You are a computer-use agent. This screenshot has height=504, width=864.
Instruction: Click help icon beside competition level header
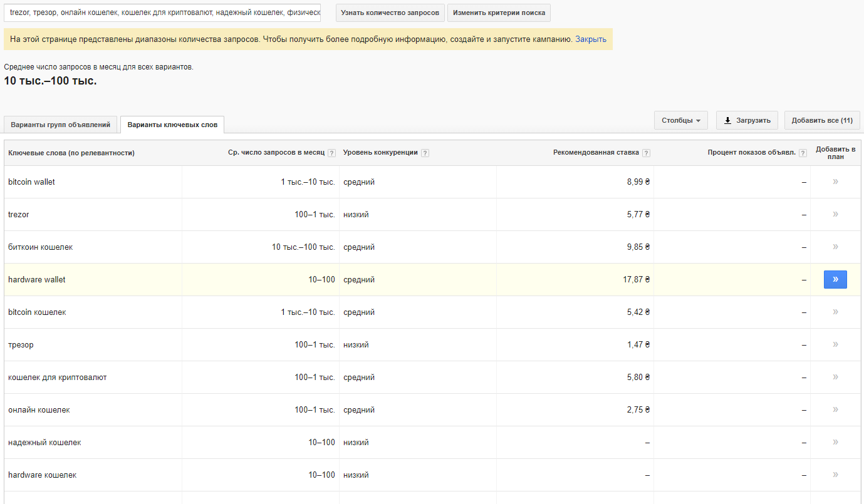(425, 153)
